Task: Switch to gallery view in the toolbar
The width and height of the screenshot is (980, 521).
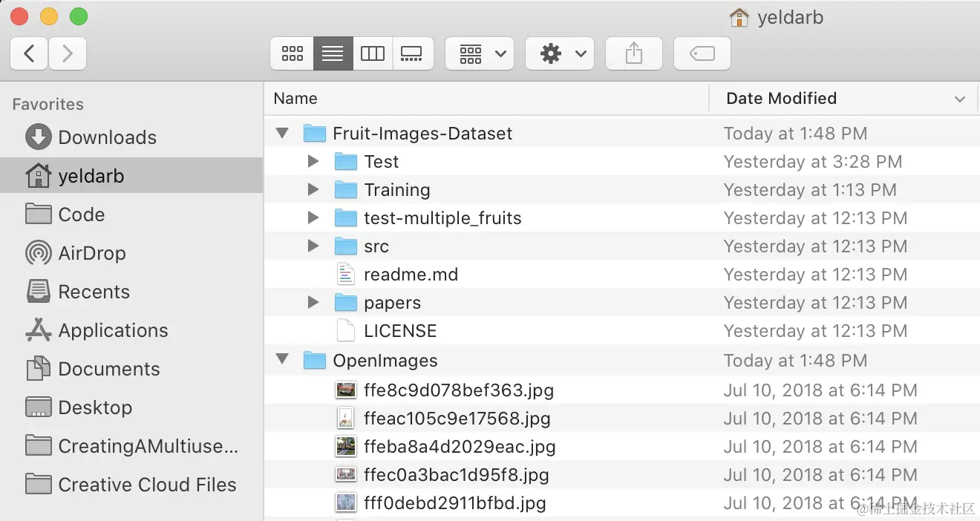Action: click(413, 53)
